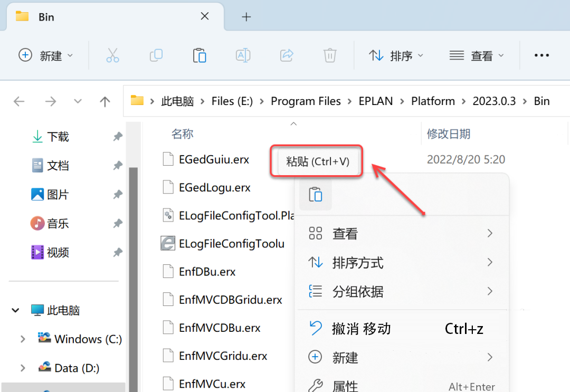Screen dimensions: 570x392
Task: Click the paste clipboard icon in the context menu
Action: pyautogui.click(x=315, y=194)
